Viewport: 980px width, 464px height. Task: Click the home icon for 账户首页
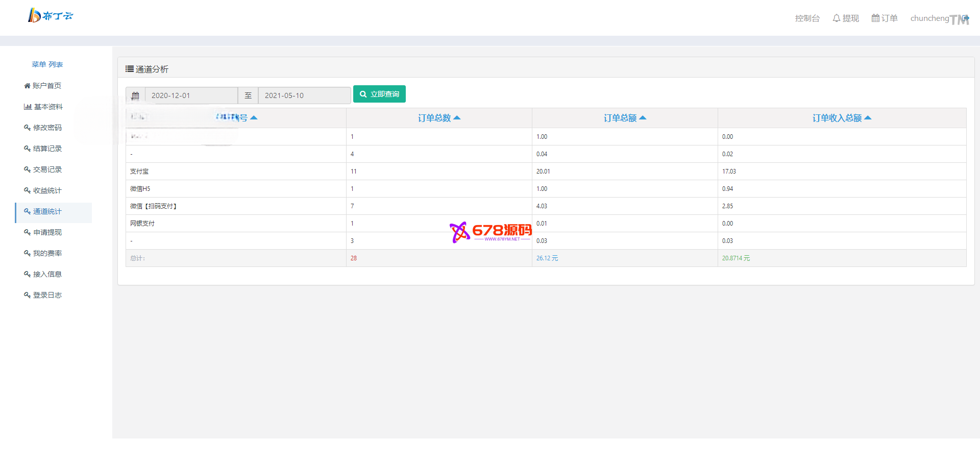27,86
